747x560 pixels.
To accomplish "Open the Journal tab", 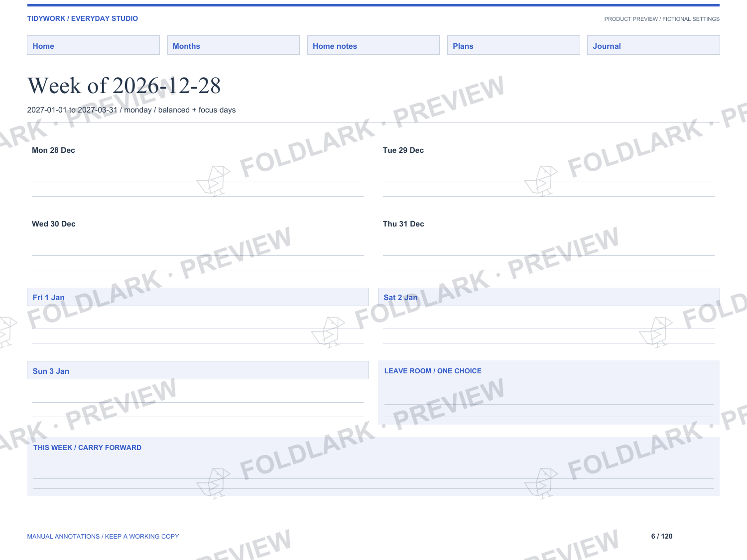I will (653, 45).
